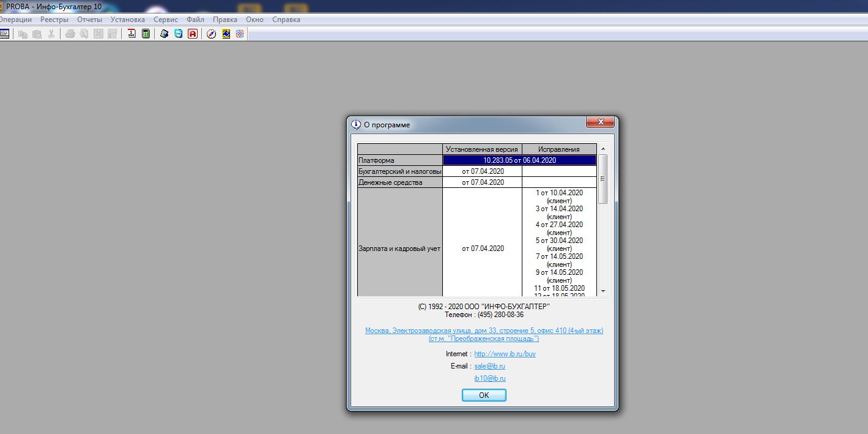Click the compass navigator icon
Viewport: 868px width, 434px height.
point(211,34)
